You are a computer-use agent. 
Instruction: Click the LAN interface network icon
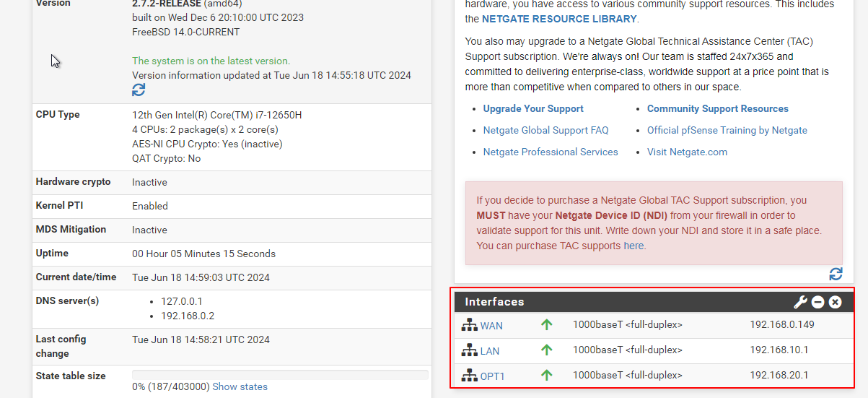click(x=470, y=350)
